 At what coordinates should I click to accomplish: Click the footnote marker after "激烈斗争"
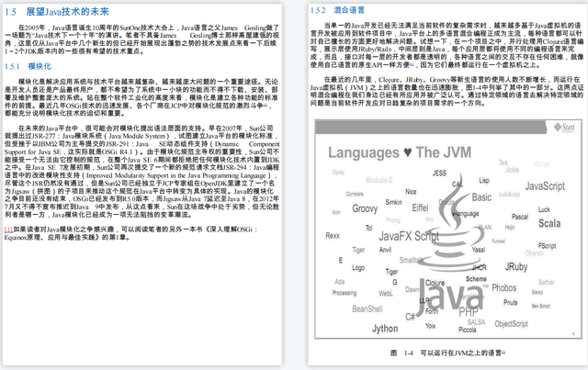click(266, 105)
